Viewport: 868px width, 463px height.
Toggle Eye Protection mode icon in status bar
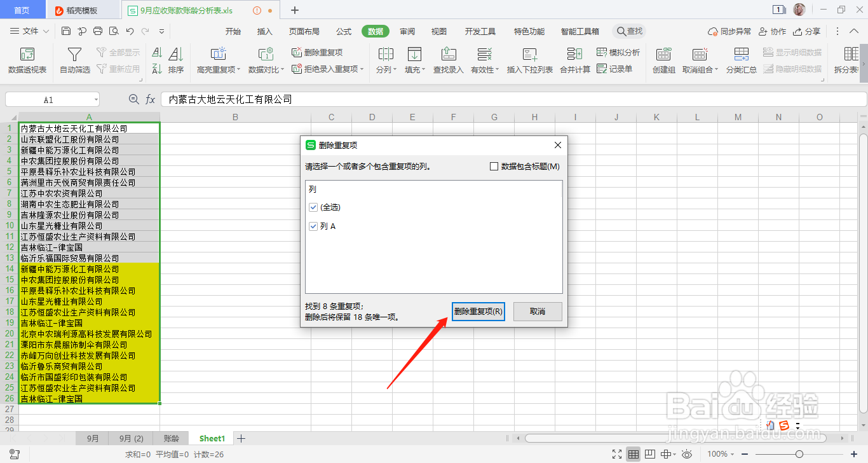click(687, 454)
